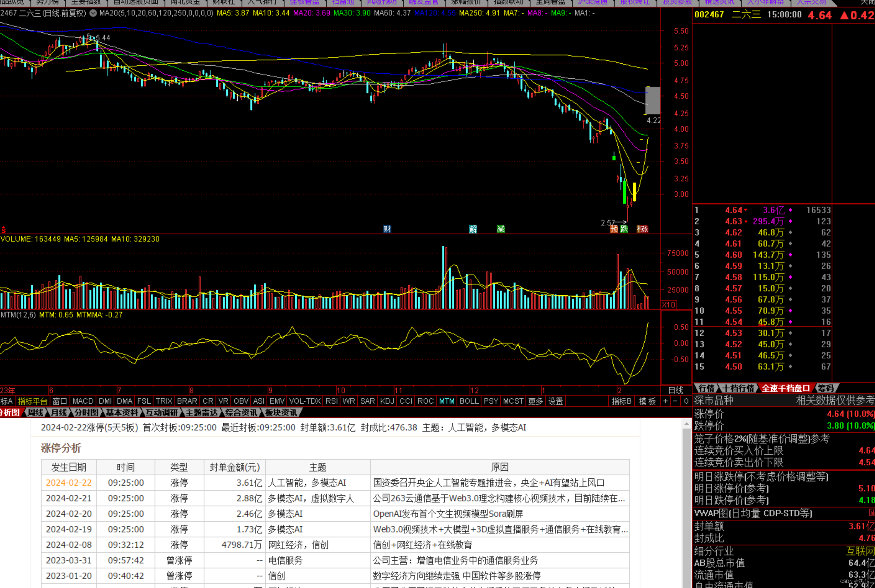
Task: Select the SAR indicator
Action: tap(367, 401)
